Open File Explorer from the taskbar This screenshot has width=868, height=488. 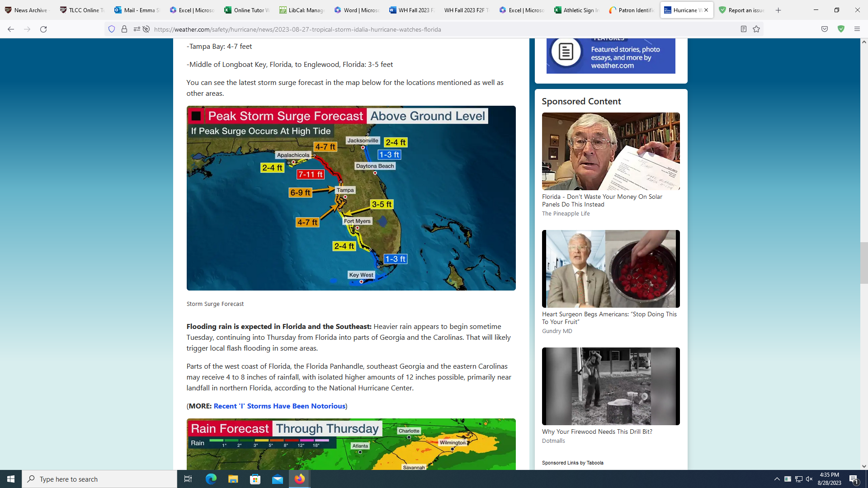tap(233, 479)
